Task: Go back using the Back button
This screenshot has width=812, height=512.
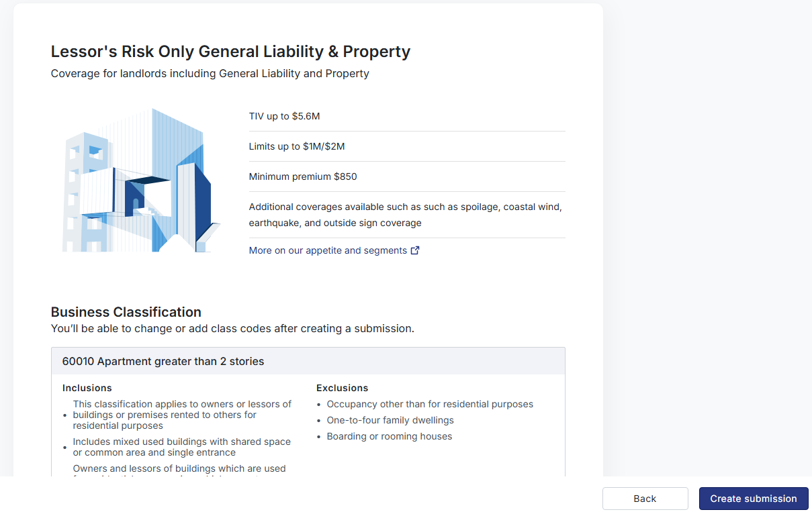Action: pyautogui.click(x=645, y=499)
